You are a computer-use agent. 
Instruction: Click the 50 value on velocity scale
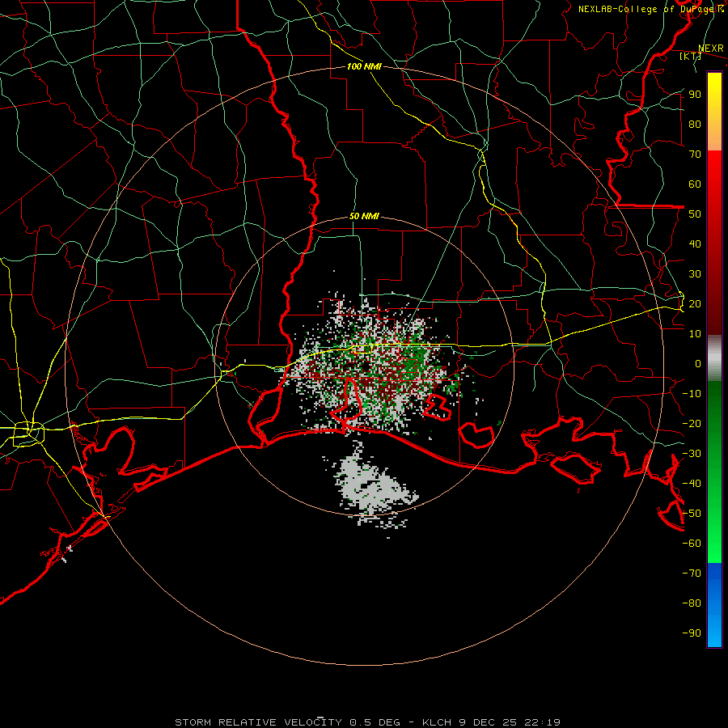click(x=695, y=214)
